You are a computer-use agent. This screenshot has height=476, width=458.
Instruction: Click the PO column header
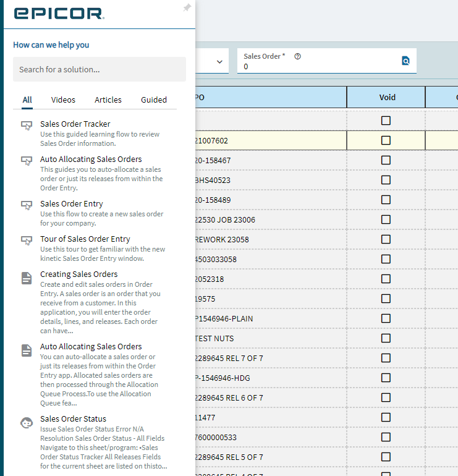pos(271,97)
